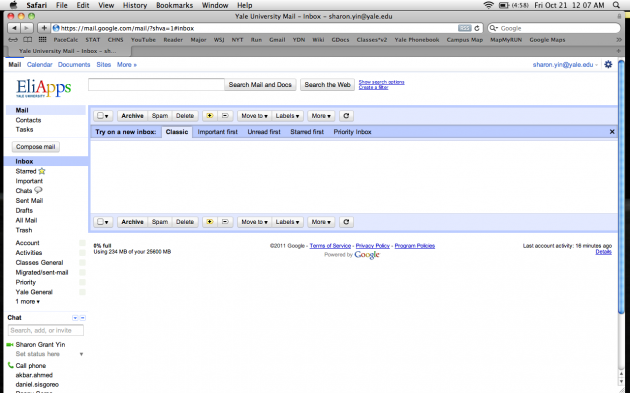Open the top More actions dropdown
The image size is (630, 393).
pyautogui.click(x=321, y=116)
